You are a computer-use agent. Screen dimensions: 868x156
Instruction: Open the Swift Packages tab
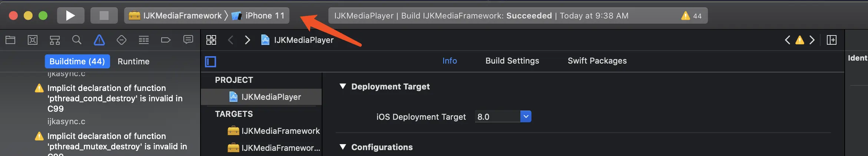597,61
